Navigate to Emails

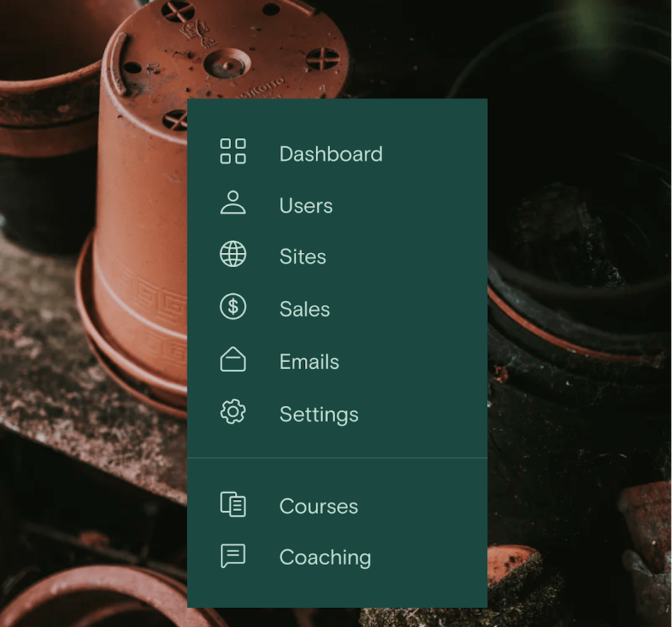(309, 362)
